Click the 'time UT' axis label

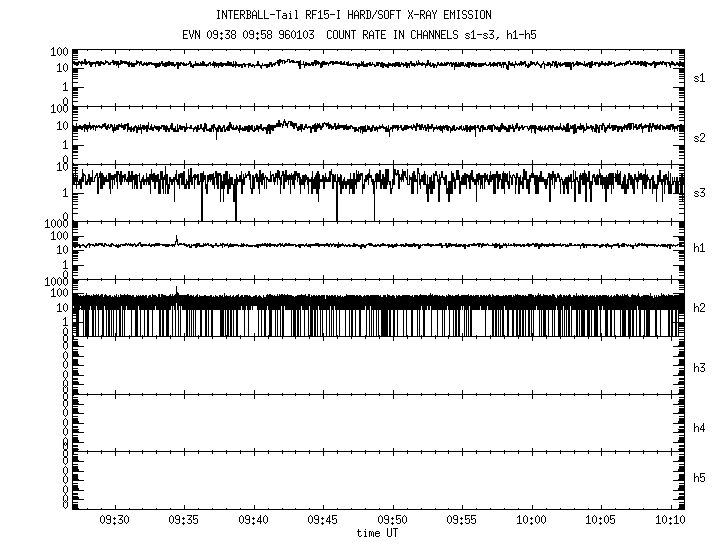(380, 534)
